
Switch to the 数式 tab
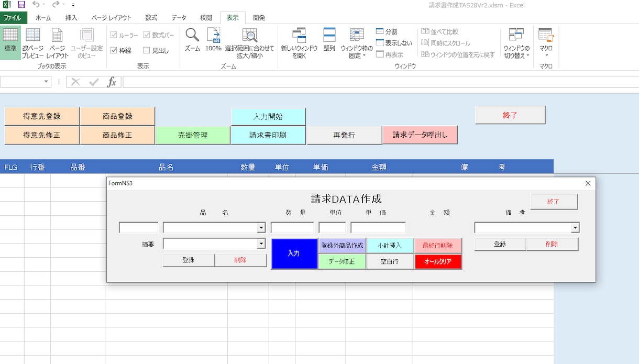coord(151,18)
